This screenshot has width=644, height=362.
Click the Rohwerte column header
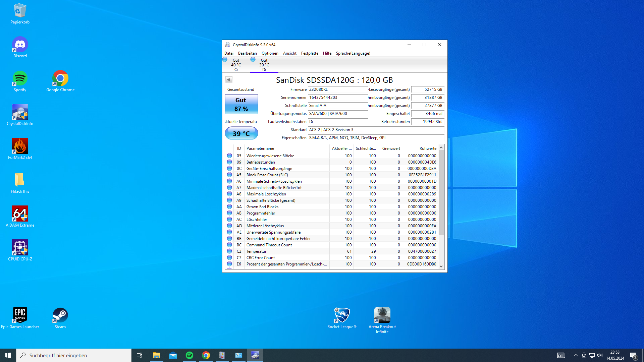click(427, 148)
